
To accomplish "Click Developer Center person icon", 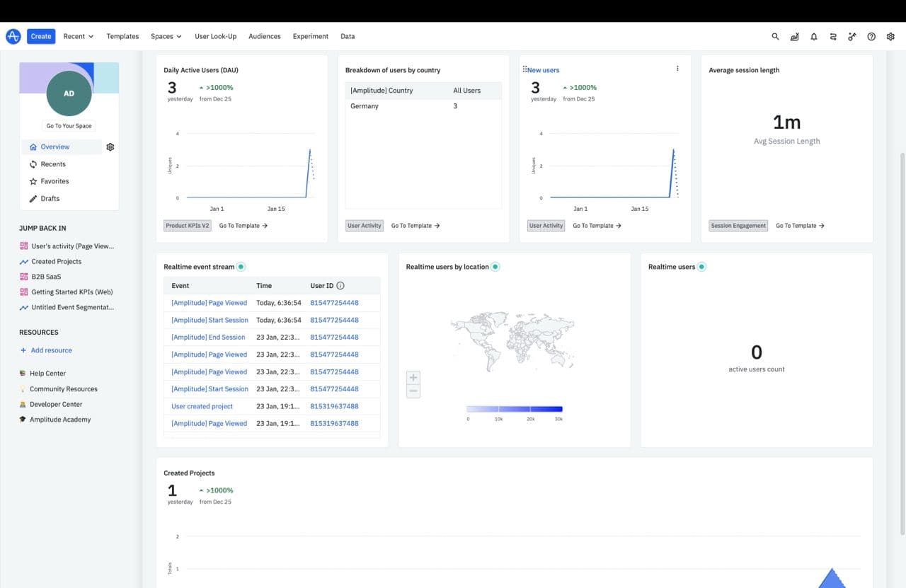I will 23,404.
